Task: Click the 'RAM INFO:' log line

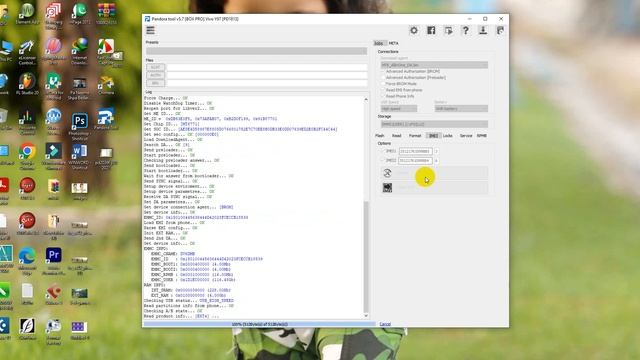Action: pyautogui.click(x=154, y=285)
